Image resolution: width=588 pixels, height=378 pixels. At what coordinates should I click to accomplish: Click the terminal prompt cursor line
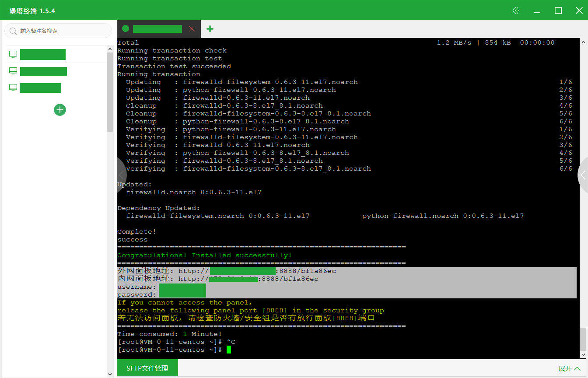pyautogui.click(x=174, y=350)
